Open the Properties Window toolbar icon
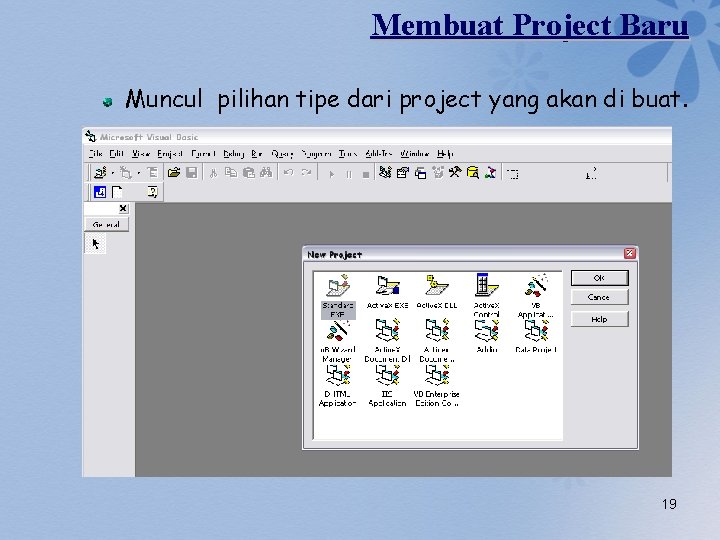This screenshot has height=540, width=720. (403, 173)
